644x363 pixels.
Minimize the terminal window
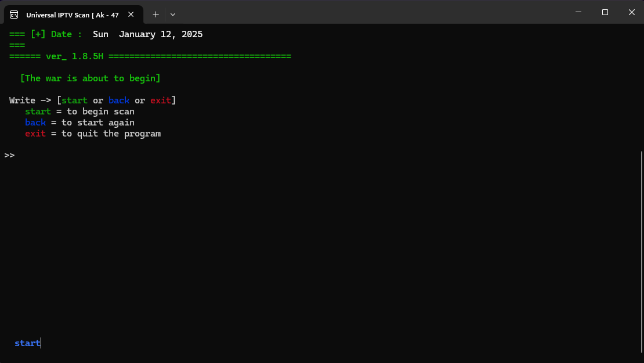click(x=578, y=12)
